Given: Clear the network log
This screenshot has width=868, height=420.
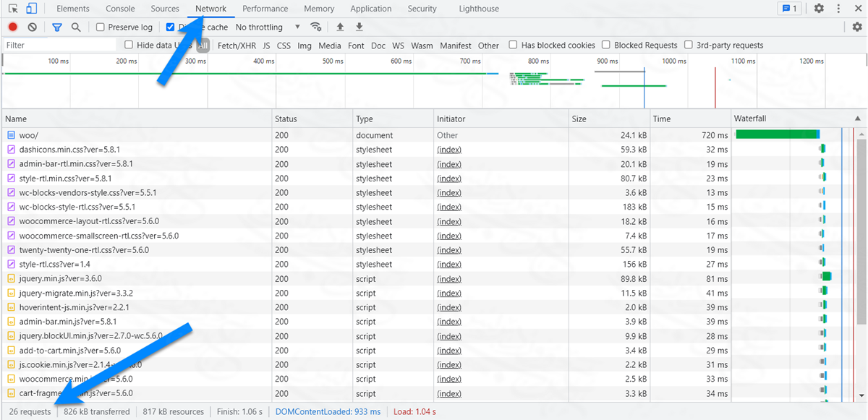Looking at the screenshot, I should tap(32, 27).
